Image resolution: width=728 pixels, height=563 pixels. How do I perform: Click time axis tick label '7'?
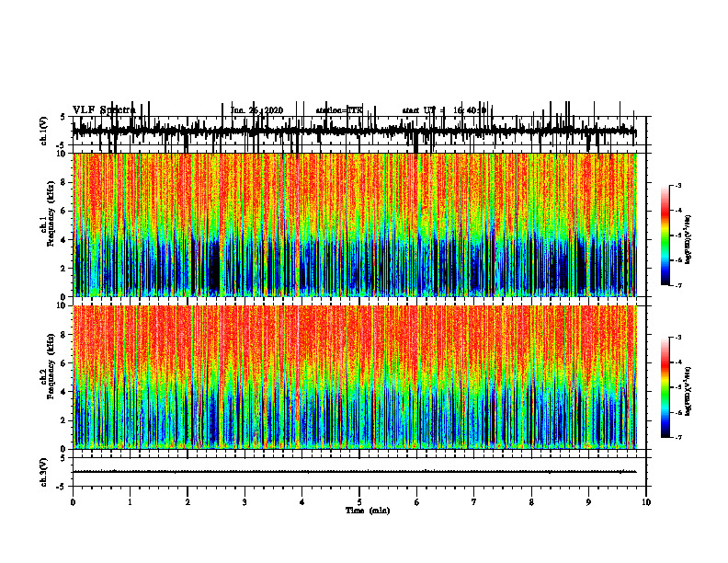474,502
